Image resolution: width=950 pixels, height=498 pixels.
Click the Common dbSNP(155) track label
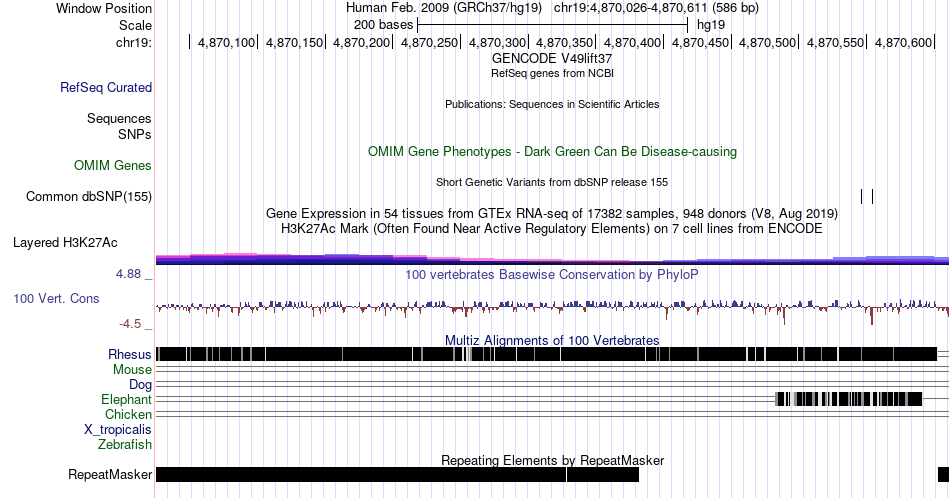click(89, 196)
